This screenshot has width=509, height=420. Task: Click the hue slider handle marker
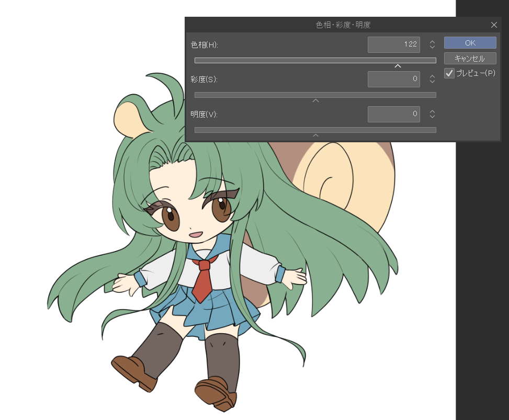[398, 66]
